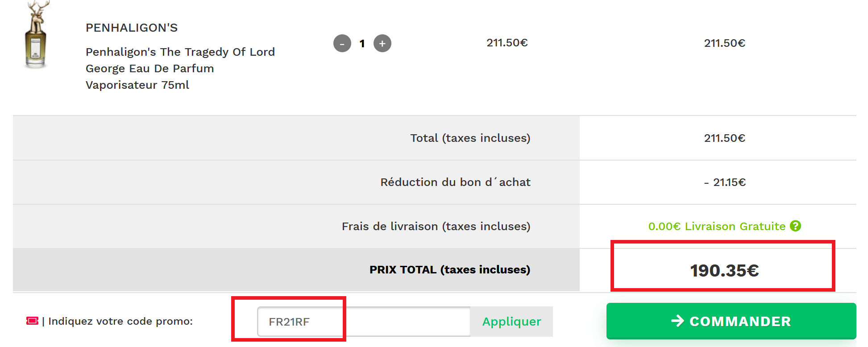
Task: Increase quantity with the plus button
Action: pos(382,44)
